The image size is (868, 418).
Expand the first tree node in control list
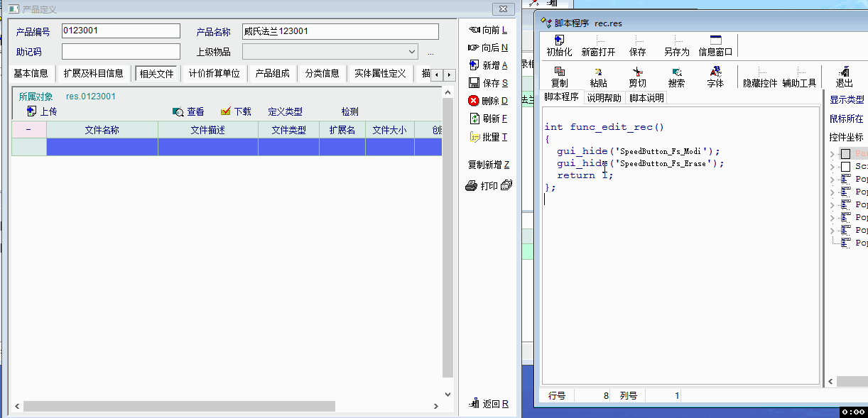[832, 154]
